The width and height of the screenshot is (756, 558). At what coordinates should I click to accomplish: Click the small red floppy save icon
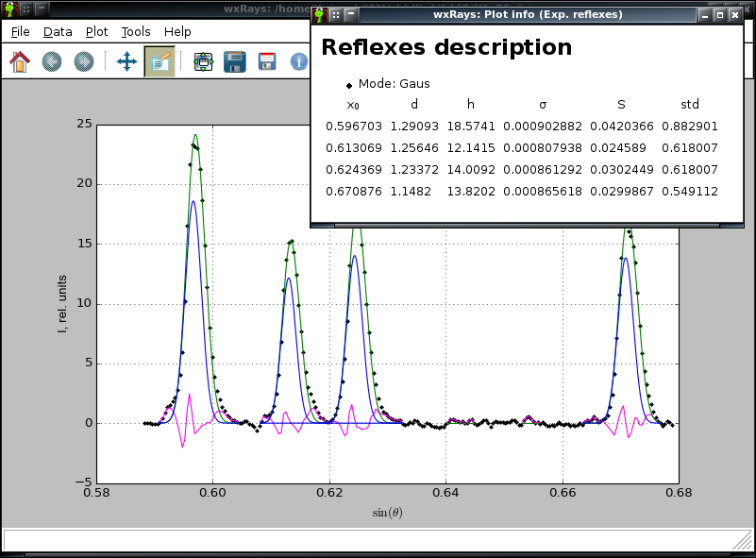[267, 62]
